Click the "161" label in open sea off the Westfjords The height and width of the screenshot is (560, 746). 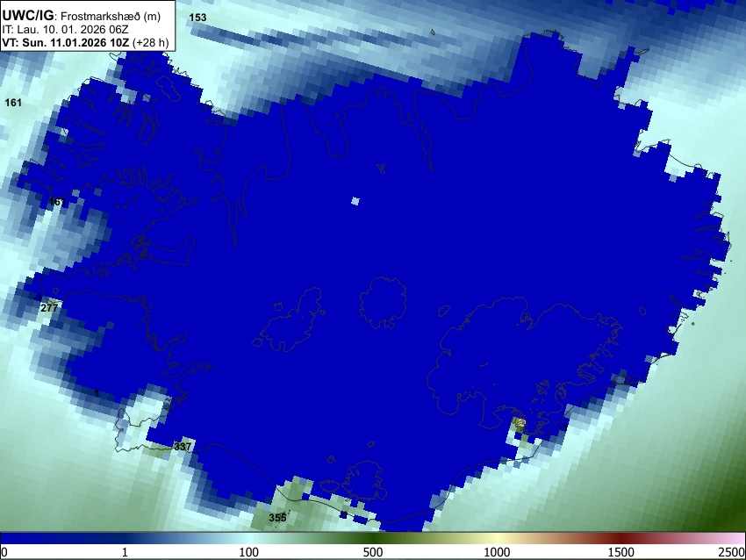click(13, 103)
